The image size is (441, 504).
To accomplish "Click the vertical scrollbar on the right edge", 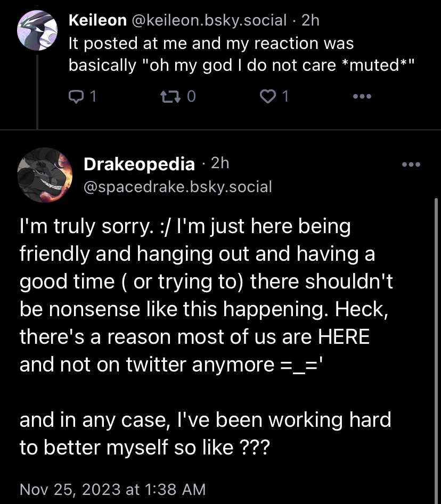I will point(436,350).
